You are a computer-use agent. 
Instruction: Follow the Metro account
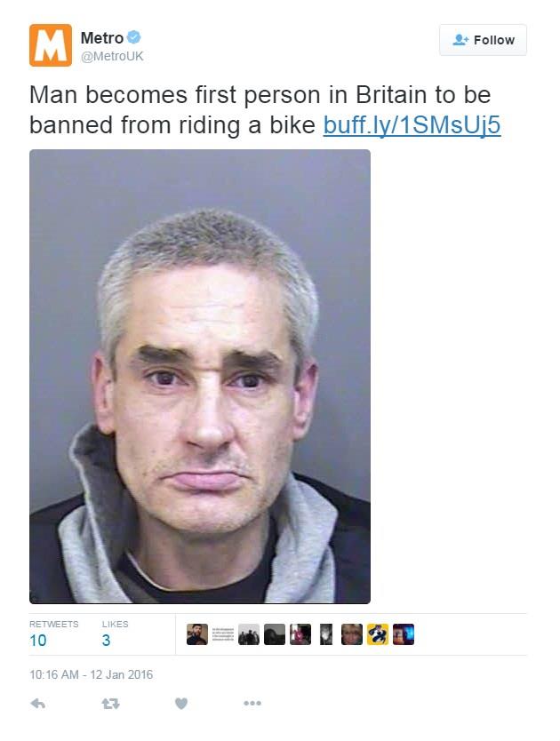click(483, 40)
